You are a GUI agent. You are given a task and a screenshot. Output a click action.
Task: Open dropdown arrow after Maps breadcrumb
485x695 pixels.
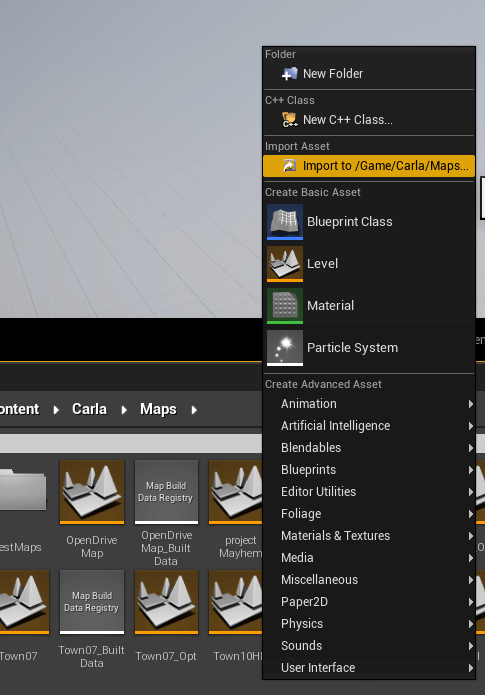tap(194, 410)
